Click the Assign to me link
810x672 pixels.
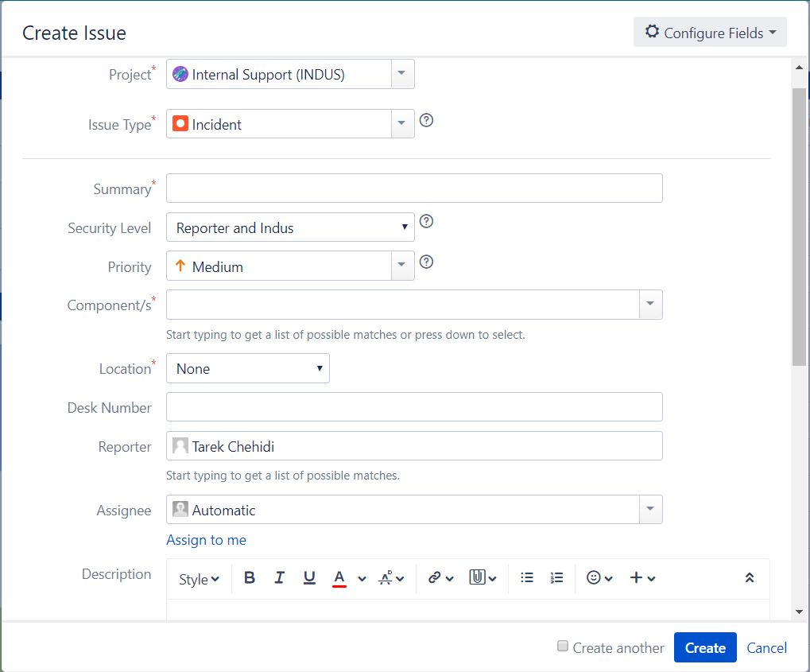point(206,540)
